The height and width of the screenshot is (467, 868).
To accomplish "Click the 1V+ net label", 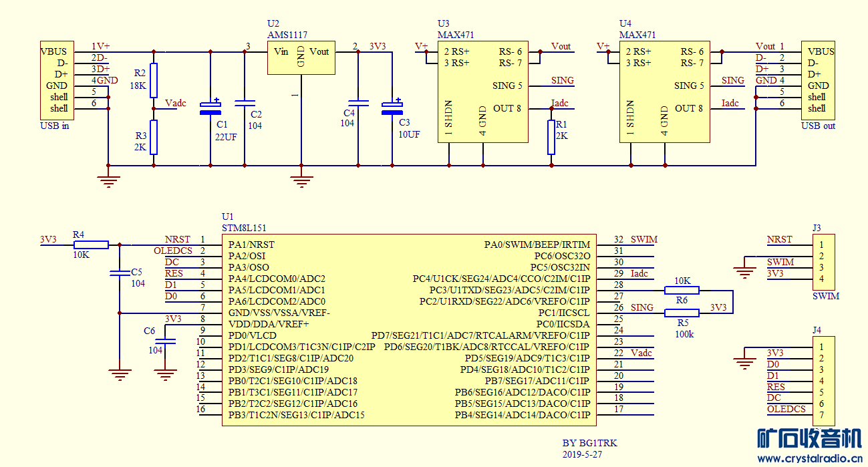I will click(x=101, y=46).
